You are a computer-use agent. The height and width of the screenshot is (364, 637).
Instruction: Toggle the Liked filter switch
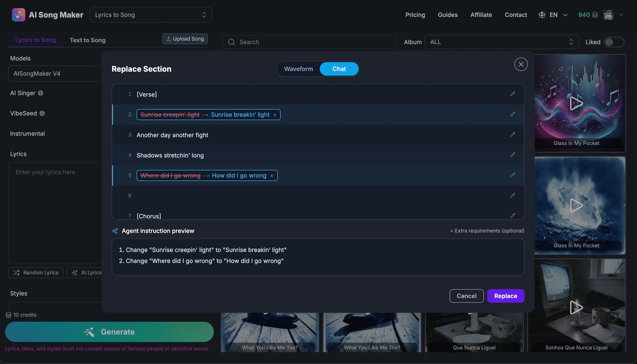click(x=614, y=42)
